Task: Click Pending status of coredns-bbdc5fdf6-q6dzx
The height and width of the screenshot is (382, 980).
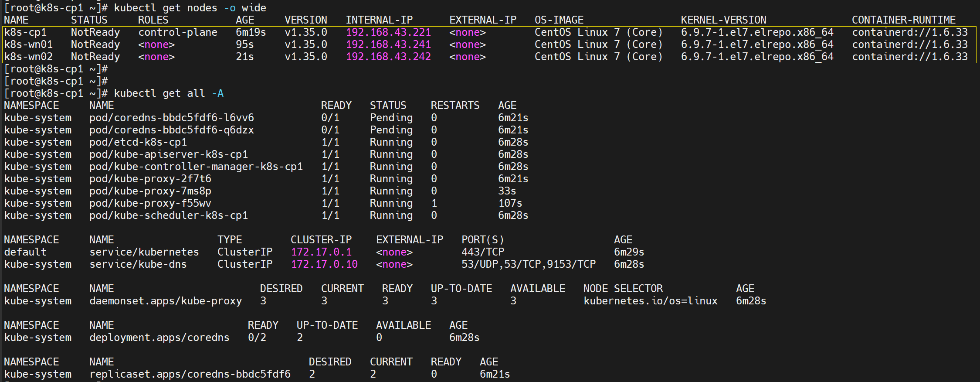Action: tap(391, 130)
